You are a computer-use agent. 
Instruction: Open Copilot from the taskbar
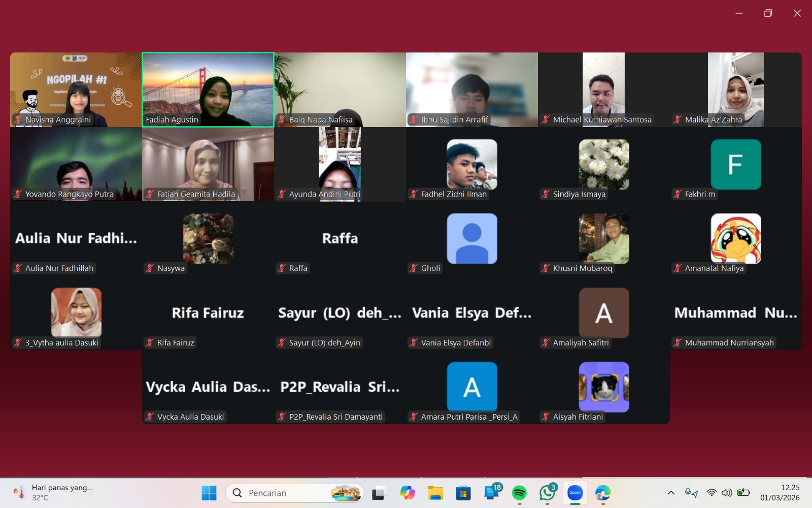coord(407,493)
